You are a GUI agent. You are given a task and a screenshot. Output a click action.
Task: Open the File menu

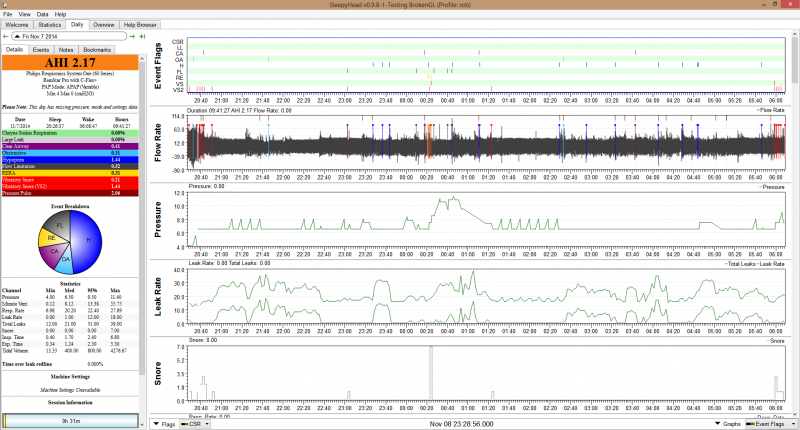pyautogui.click(x=8, y=14)
